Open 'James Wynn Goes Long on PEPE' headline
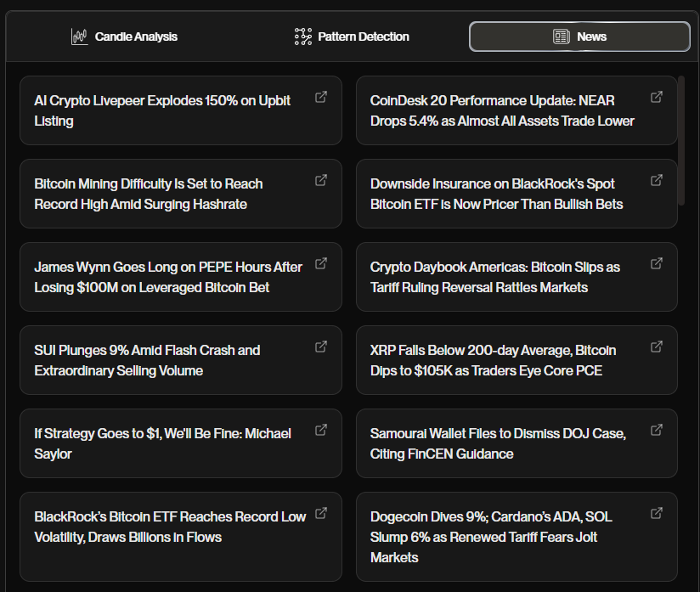The height and width of the screenshot is (592, 700). point(168,277)
